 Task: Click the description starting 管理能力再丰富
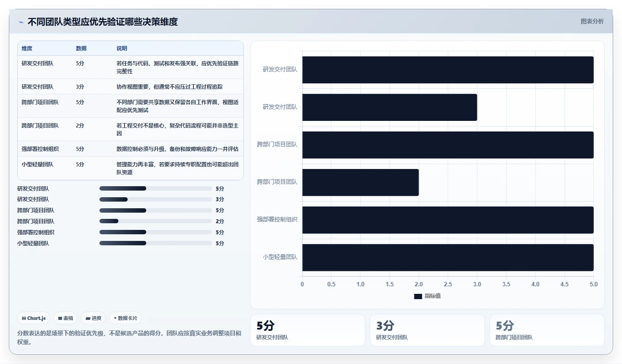pyautogui.click(x=178, y=168)
